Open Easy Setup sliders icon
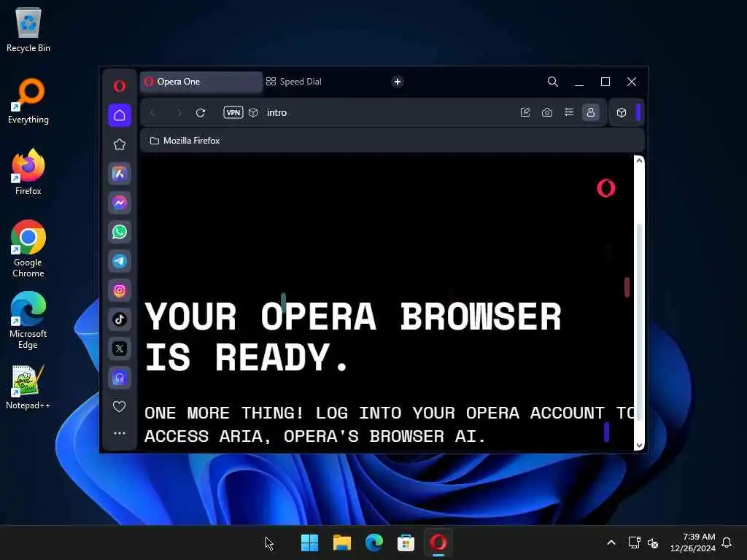The image size is (747, 560). tap(569, 112)
